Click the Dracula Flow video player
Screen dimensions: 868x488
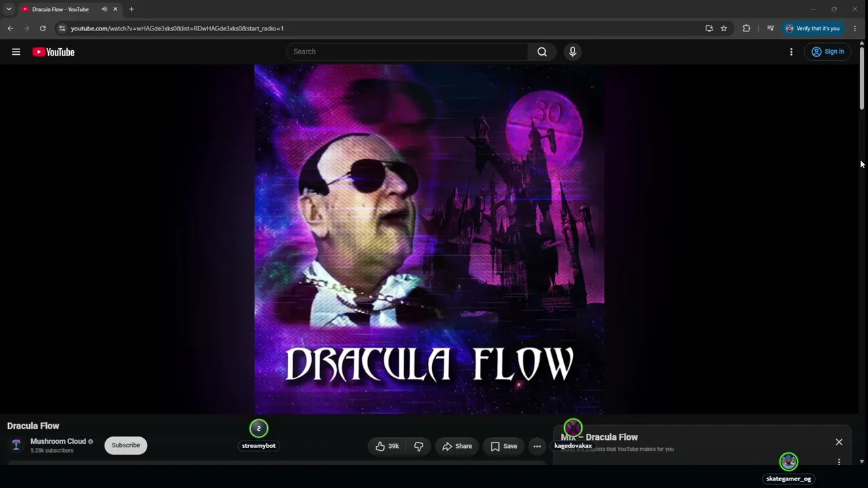(429, 239)
